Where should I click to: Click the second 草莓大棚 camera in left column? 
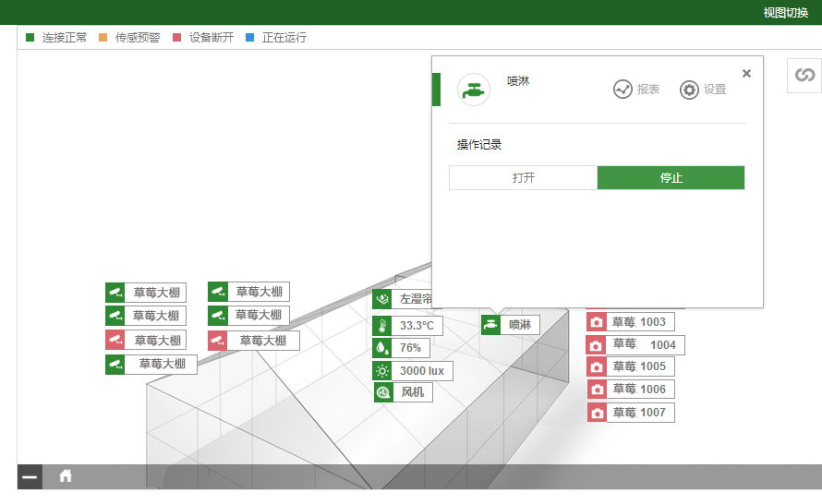click(x=146, y=316)
